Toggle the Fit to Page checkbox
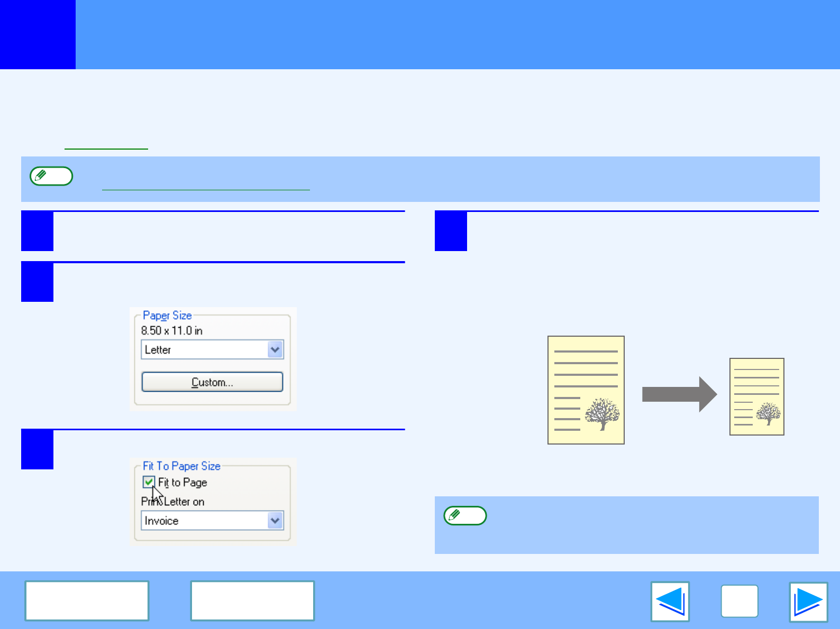This screenshot has height=629, width=840. (149, 482)
